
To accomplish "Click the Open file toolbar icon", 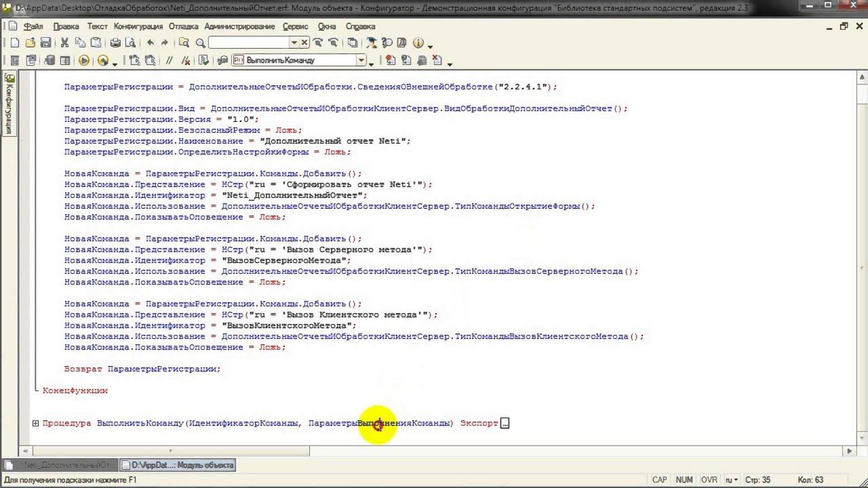I will point(31,43).
